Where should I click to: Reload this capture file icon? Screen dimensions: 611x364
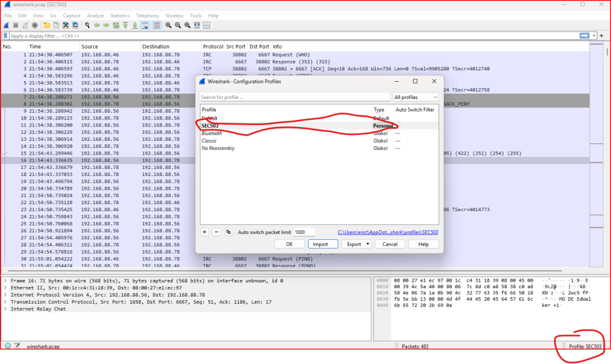click(x=75, y=25)
